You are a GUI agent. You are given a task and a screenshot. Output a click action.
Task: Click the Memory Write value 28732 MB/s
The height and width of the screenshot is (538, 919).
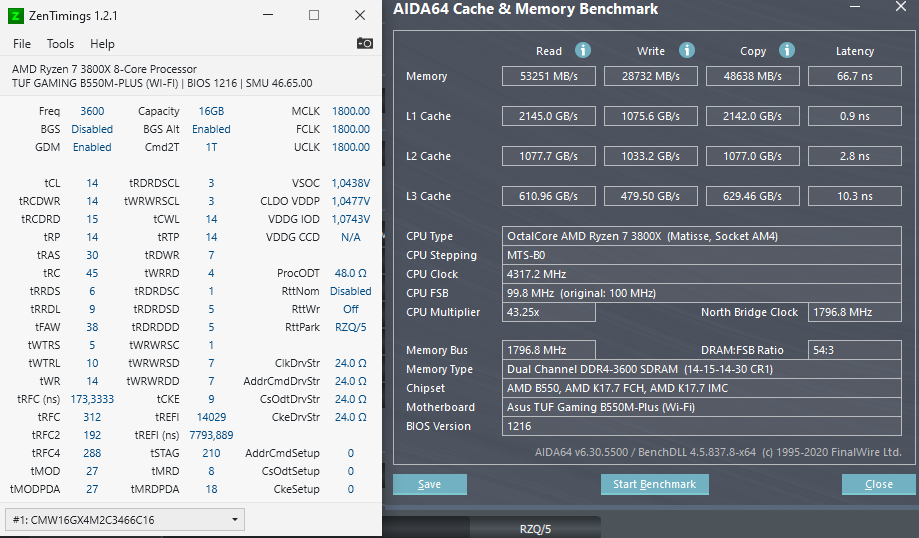[651, 76]
